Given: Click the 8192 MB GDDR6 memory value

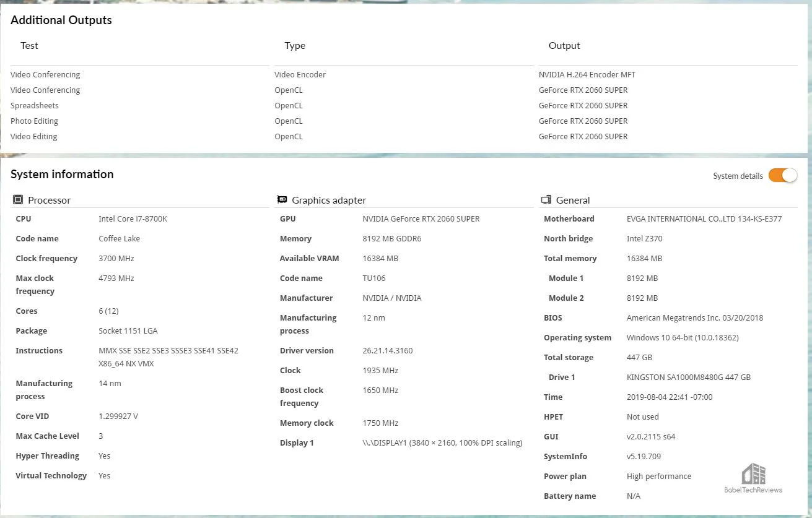Looking at the screenshot, I should click(392, 238).
